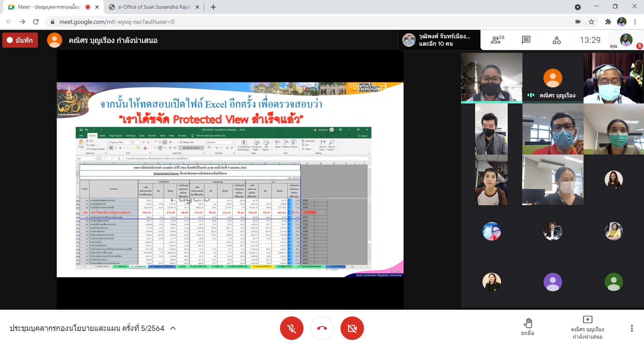Screen dimensions: 644x345
Task: Click the red hang up call button
Action: (322, 328)
